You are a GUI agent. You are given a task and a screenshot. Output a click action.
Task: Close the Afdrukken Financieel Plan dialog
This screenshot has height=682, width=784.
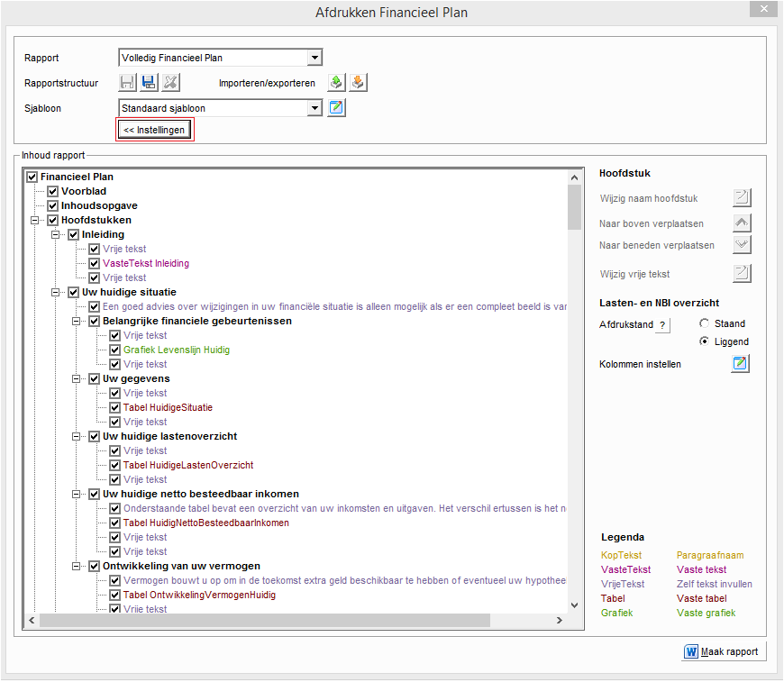[x=763, y=8]
